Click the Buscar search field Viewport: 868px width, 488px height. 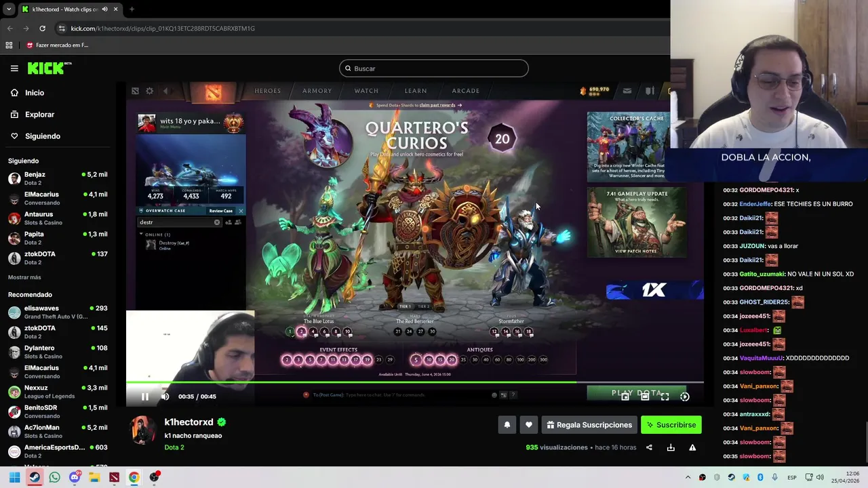pyautogui.click(x=434, y=68)
